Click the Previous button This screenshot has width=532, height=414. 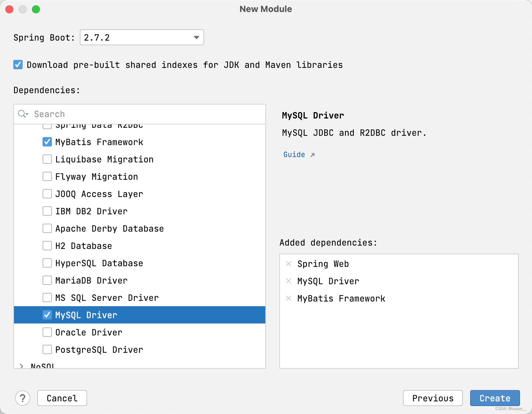[433, 398]
